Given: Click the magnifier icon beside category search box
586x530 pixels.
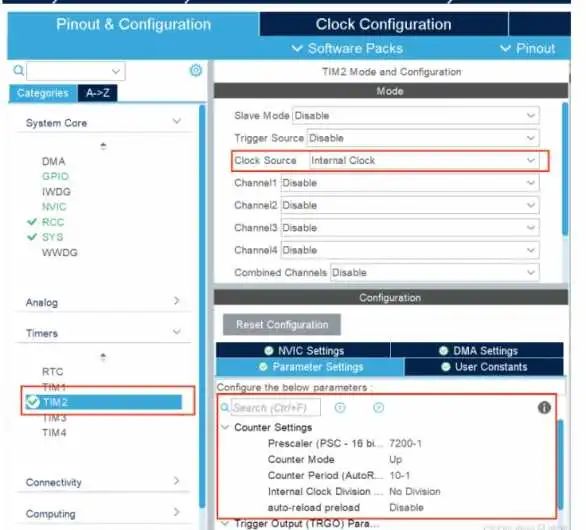Looking at the screenshot, I should 18,70.
